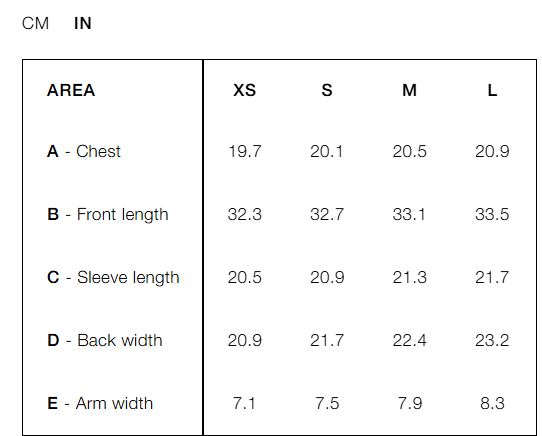Click the M sleeve length value 21.3
Viewport: 542px width, 436px height.
pos(410,277)
